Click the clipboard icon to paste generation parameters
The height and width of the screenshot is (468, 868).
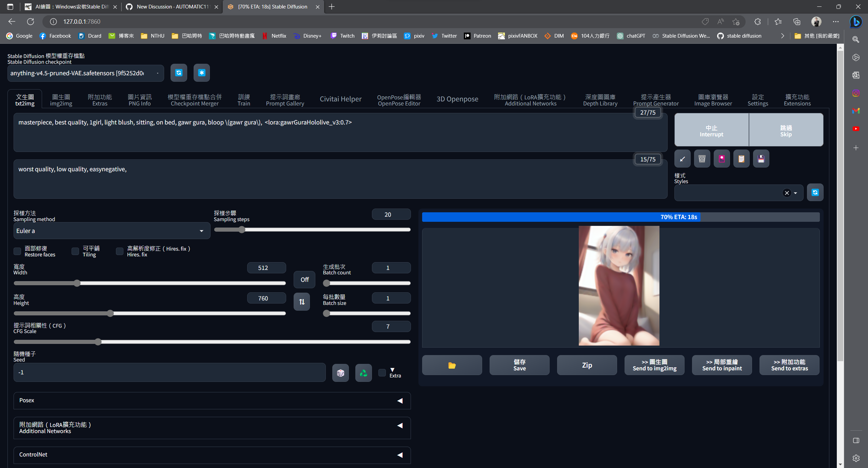741,158
